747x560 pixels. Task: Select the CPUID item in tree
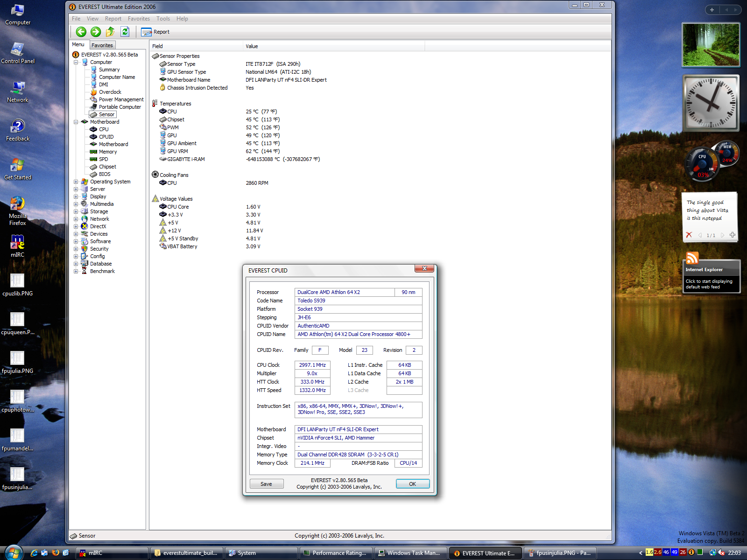pos(106,137)
